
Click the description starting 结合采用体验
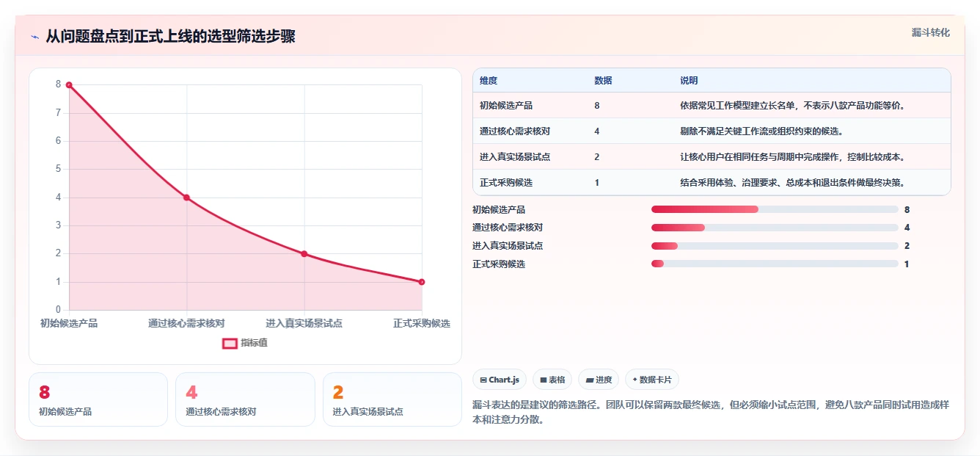[x=794, y=183]
